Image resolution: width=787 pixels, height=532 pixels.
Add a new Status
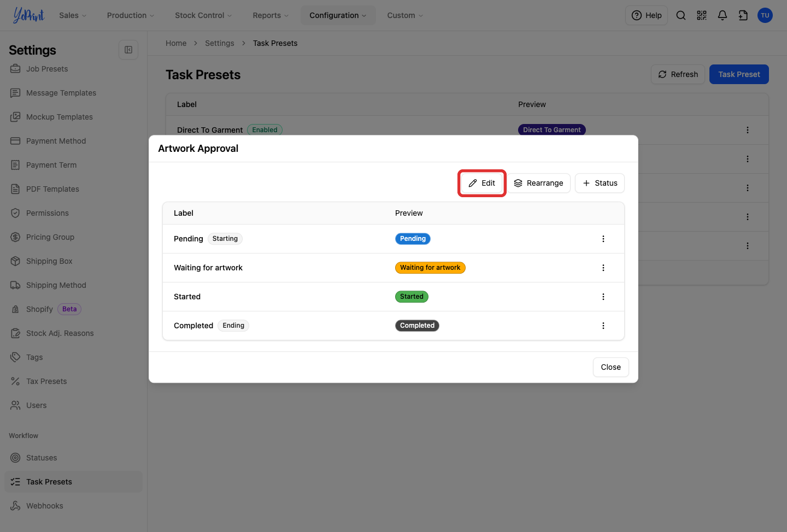(600, 183)
